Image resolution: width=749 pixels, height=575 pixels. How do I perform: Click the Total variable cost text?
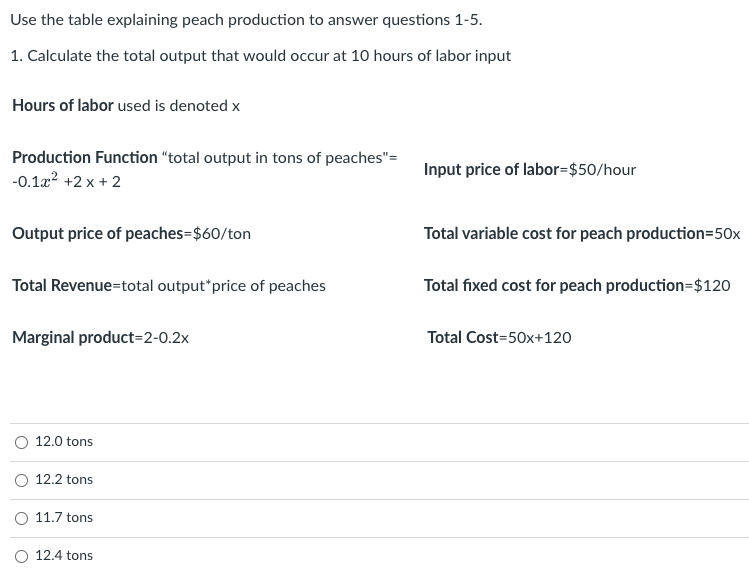[x=582, y=234]
